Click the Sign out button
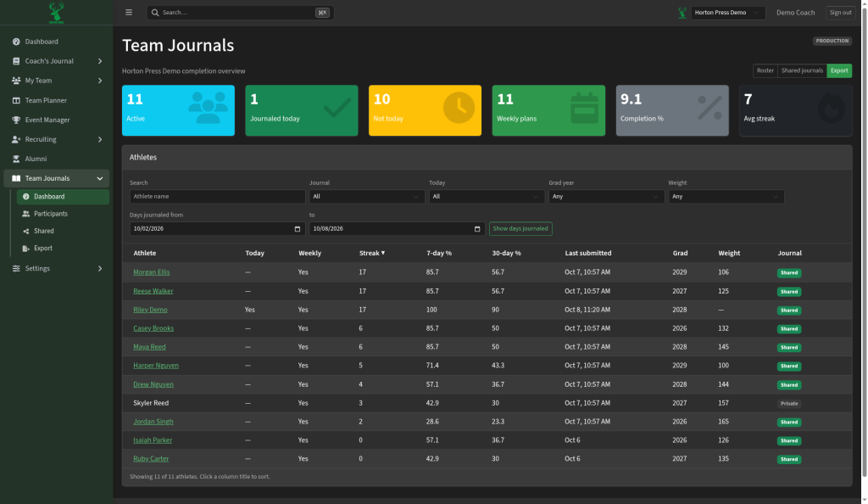This screenshot has width=868, height=504. [840, 13]
